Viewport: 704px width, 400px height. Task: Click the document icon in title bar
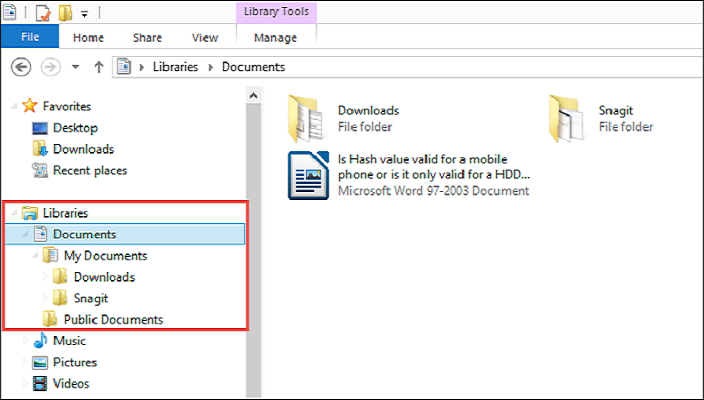(x=9, y=13)
